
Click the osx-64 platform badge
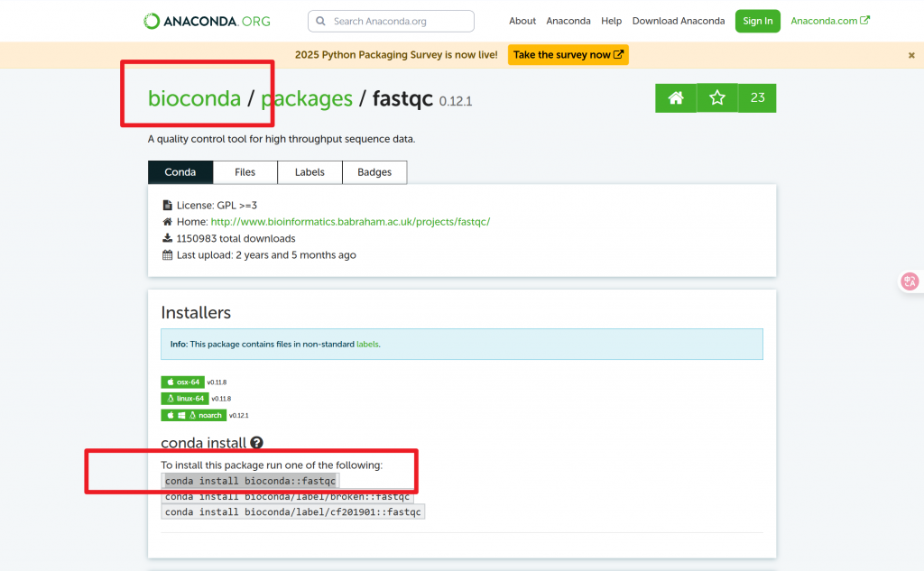(x=182, y=382)
